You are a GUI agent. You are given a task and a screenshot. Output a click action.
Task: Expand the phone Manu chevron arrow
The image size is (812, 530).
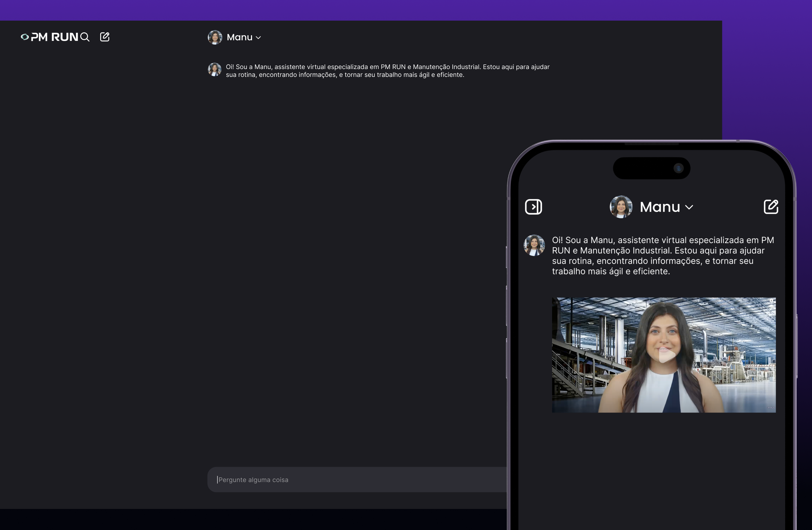pyautogui.click(x=689, y=207)
